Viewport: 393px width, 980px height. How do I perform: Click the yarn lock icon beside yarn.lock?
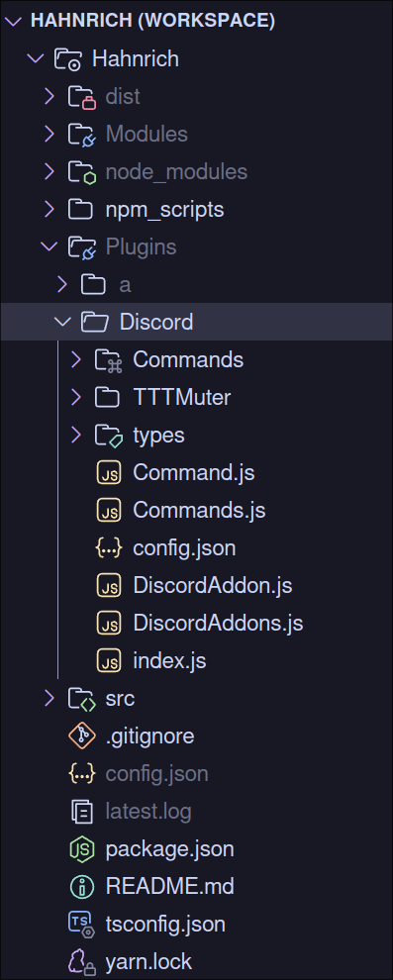coord(82,962)
